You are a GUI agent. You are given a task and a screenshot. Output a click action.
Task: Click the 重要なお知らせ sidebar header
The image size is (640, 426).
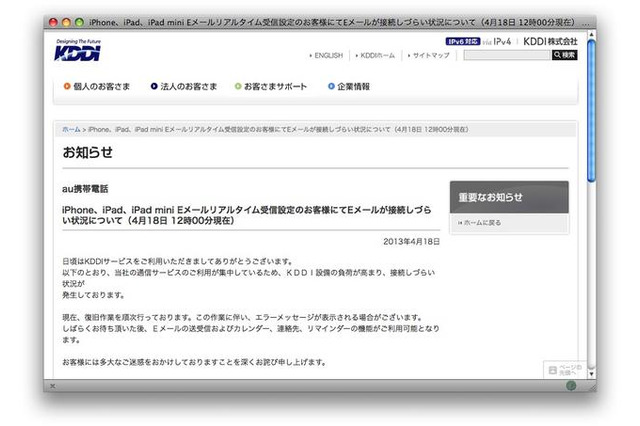509,197
